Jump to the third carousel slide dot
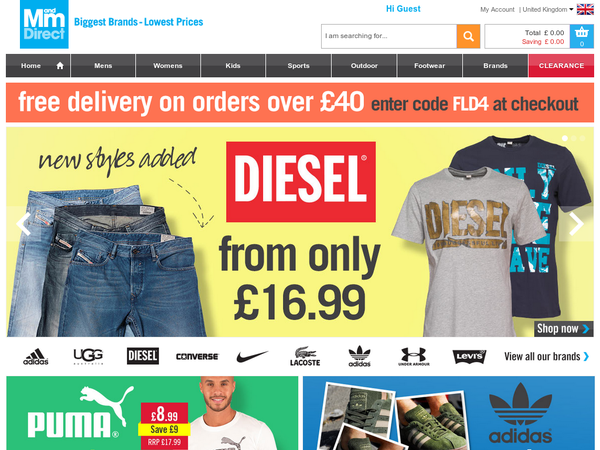 point(582,138)
